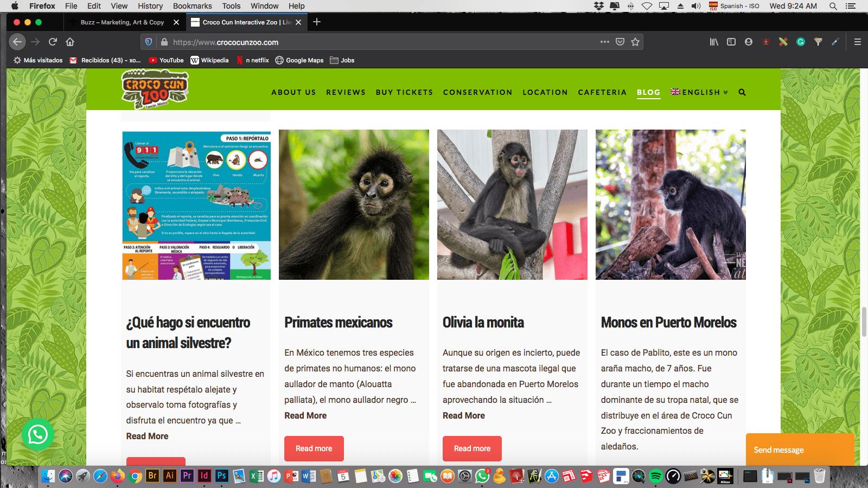Reload the current page
The width and height of the screenshot is (868, 488).
tap(53, 42)
